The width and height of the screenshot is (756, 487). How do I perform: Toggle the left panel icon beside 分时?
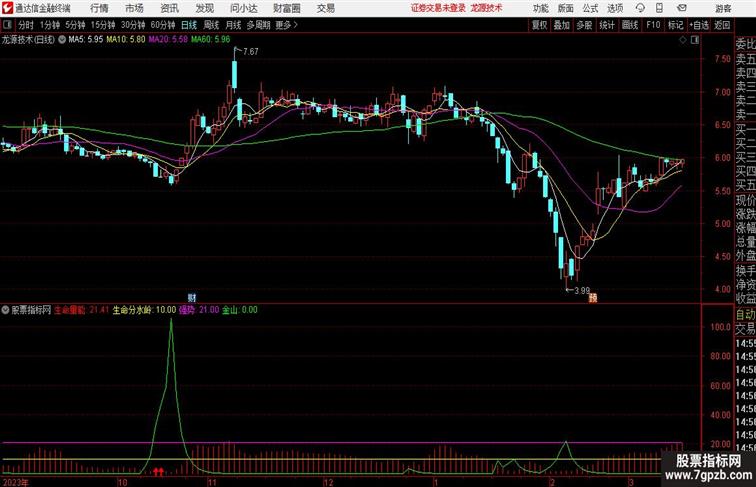(x=7, y=25)
